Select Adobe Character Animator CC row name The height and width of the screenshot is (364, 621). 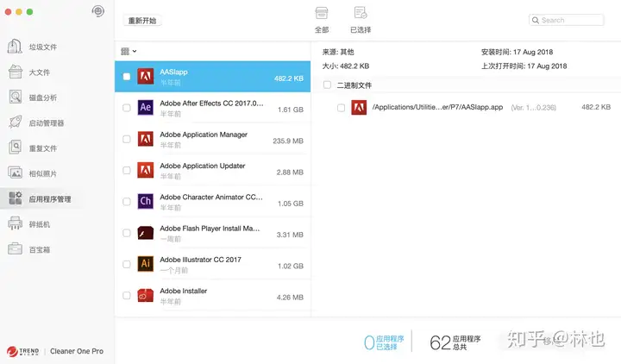pyautogui.click(x=211, y=198)
